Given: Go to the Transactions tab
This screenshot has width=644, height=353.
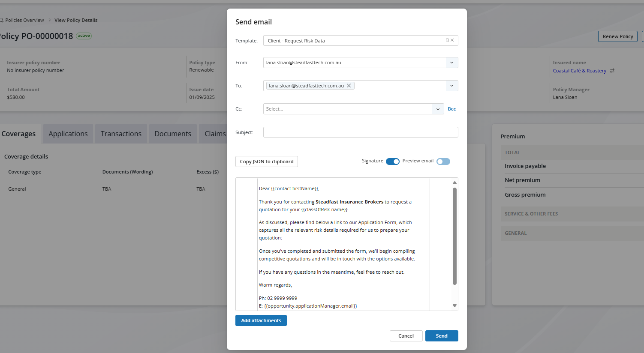Looking at the screenshot, I should (x=121, y=134).
